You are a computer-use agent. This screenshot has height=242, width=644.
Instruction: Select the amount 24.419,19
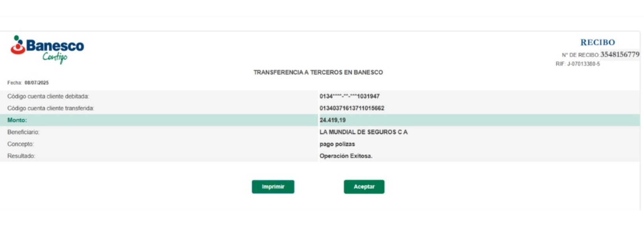[332, 120]
